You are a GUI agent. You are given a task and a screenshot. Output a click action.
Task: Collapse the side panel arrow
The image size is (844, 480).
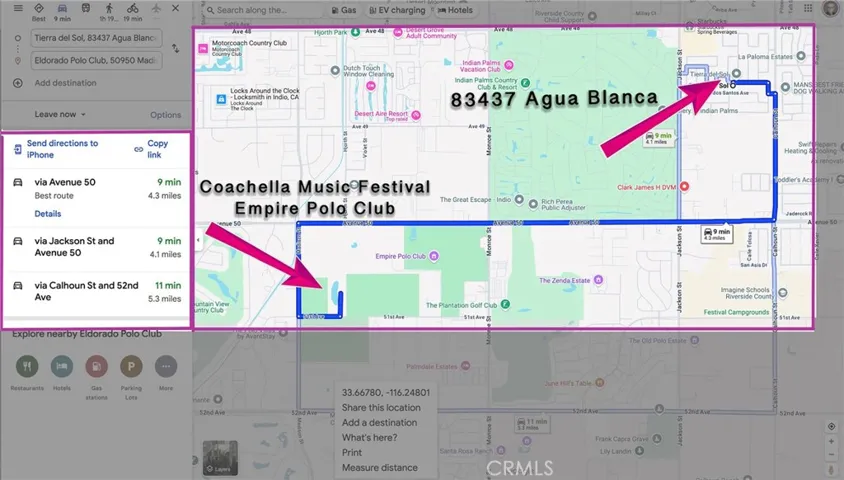pyautogui.click(x=198, y=241)
